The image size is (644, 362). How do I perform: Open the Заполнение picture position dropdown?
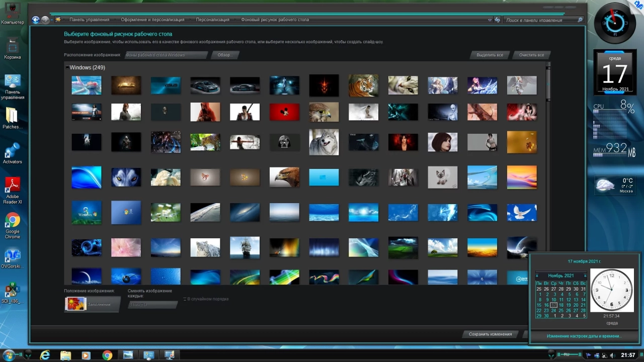click(x=92, y=304)
